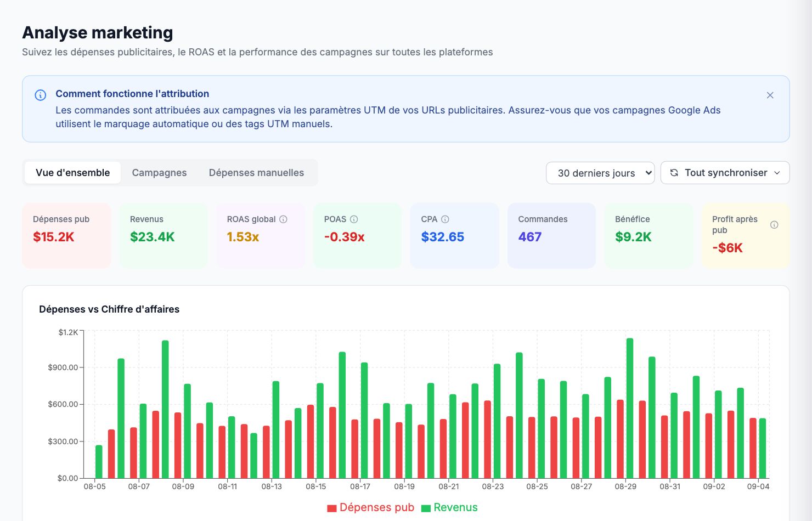This screenshot has width=812, height=521.
Task: Click the Bénéfice $9.2K value
Action: coord(633,237)
